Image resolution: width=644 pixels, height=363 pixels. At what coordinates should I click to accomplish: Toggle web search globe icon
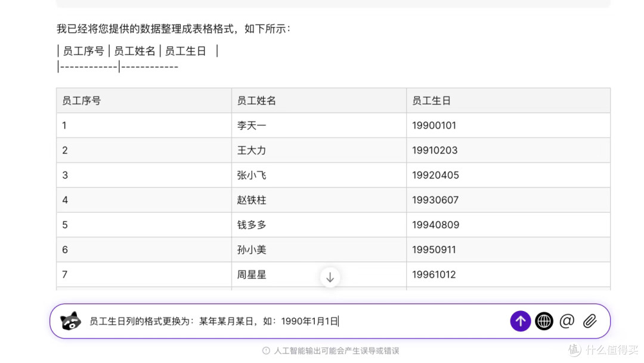[x=544, y=321]
